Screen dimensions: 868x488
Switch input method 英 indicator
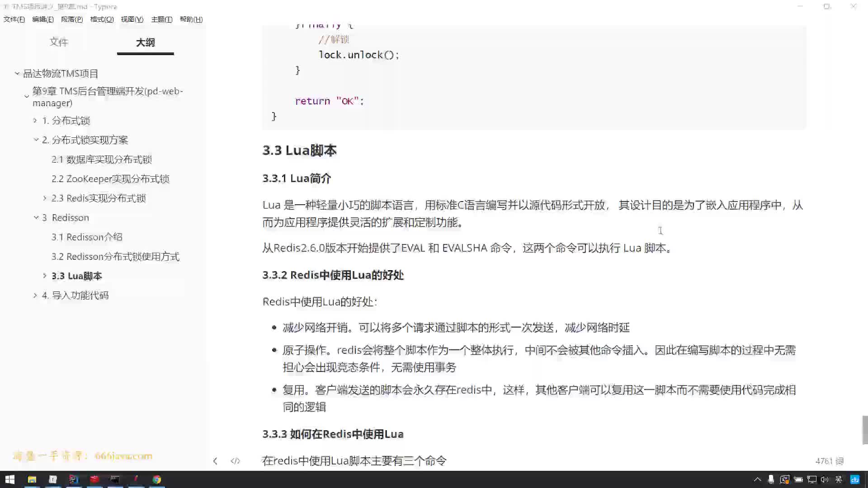click(x=839, y=479)
